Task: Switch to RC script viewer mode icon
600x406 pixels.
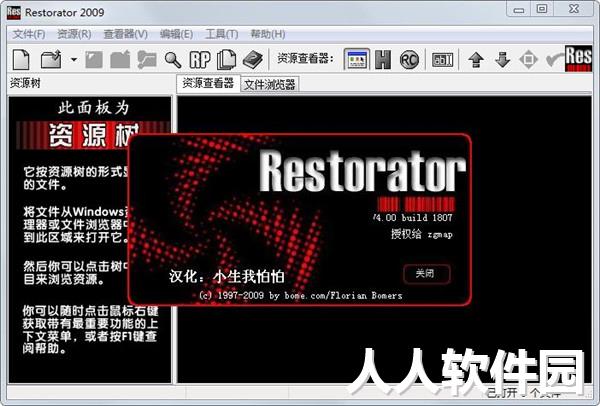Action: click(409, 60)
